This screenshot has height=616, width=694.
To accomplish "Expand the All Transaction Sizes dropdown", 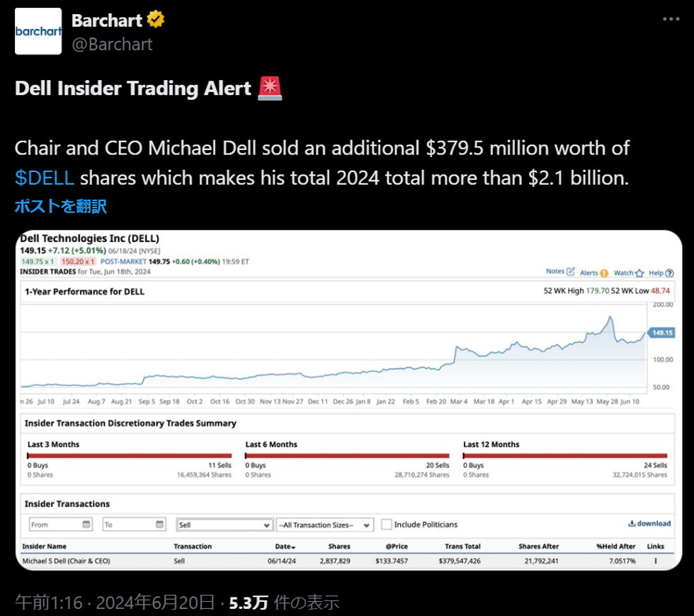I will point(325,525).
